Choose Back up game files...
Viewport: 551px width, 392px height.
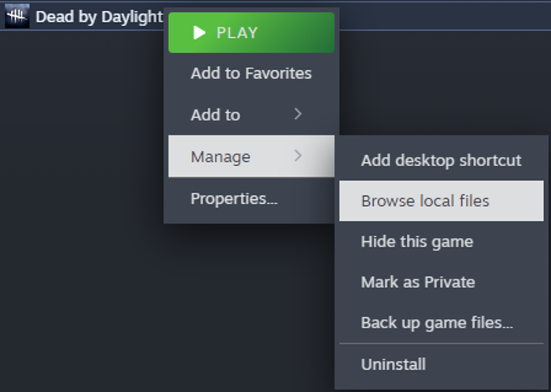(x=442, y=323)
